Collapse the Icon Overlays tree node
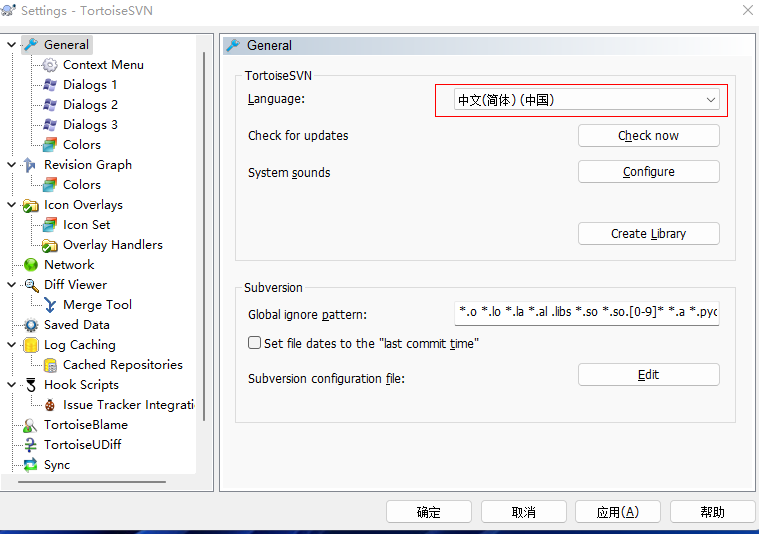This screenshot has width=759, height=534. pos(11,205)
